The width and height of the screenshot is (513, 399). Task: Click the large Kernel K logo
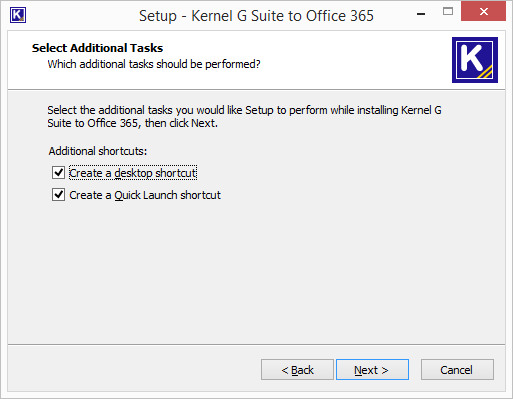[475, 60]
